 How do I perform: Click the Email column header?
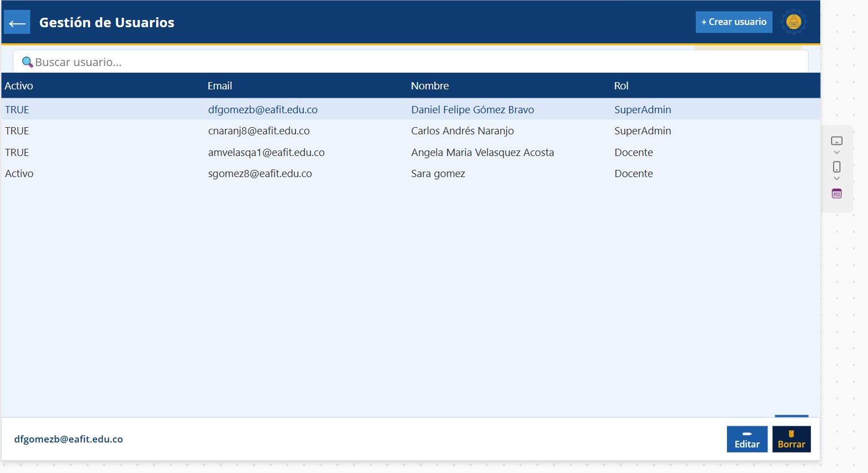220,86
